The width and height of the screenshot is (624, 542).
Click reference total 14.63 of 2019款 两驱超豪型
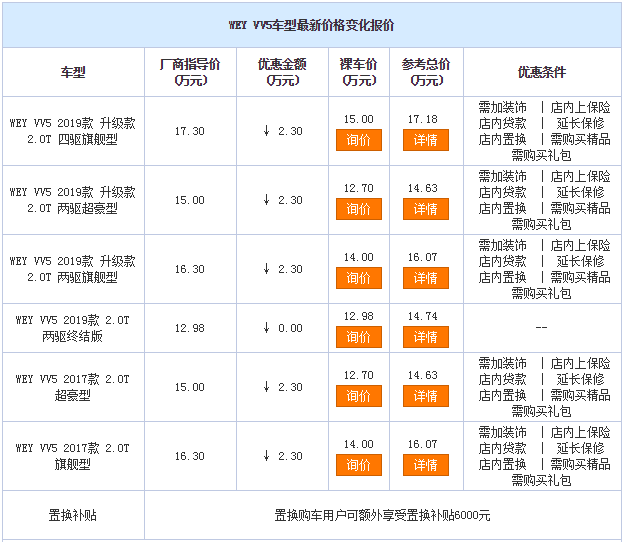423,188
